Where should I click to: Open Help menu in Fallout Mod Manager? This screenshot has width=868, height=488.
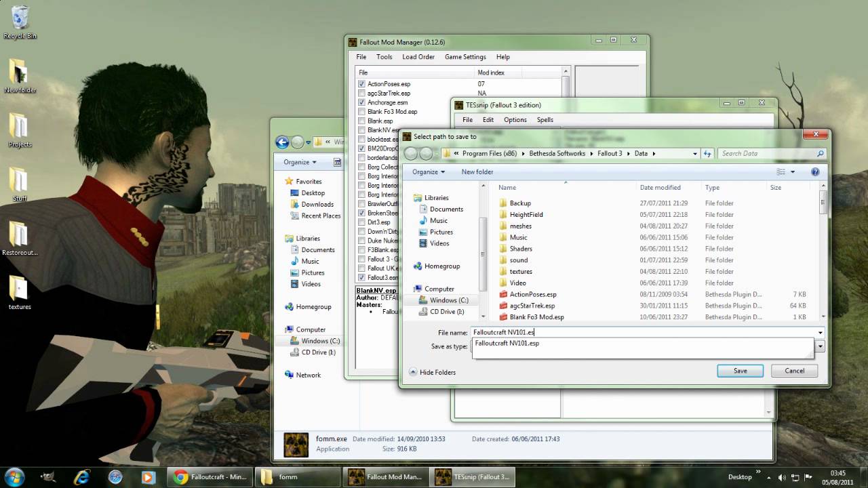pos(502,57)
